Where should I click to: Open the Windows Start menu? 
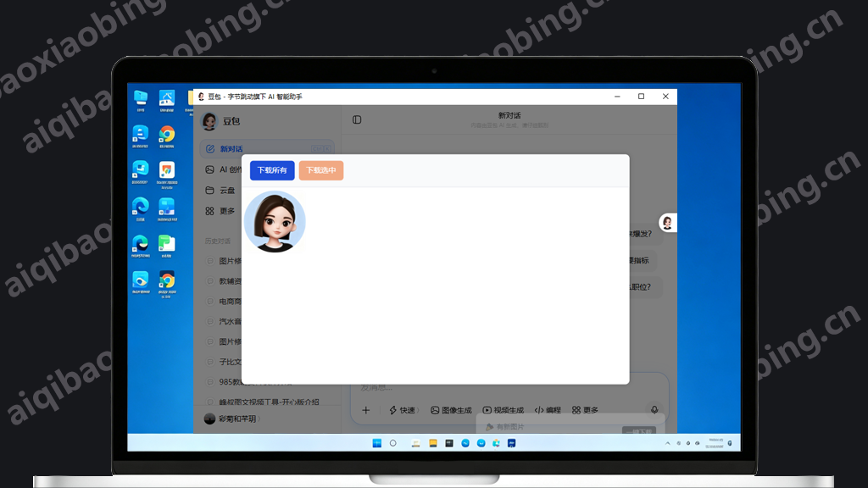coord(377,443)
